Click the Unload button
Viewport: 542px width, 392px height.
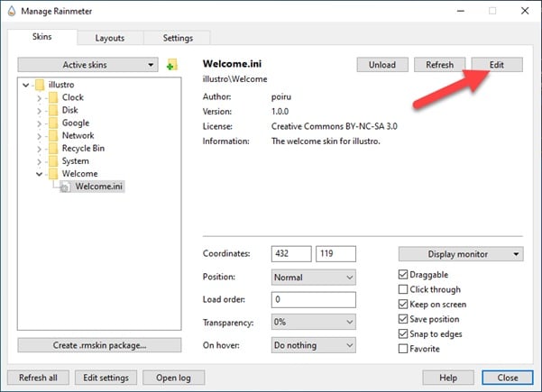382,65
